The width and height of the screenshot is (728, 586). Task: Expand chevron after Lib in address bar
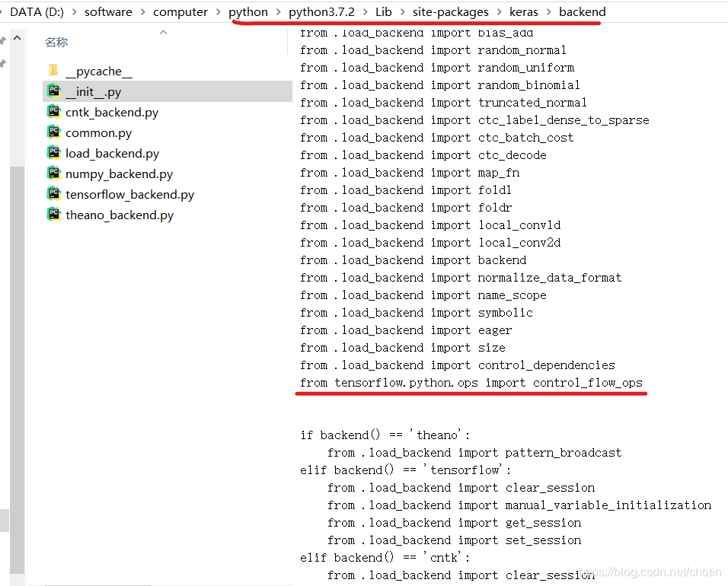coord(403,12)
